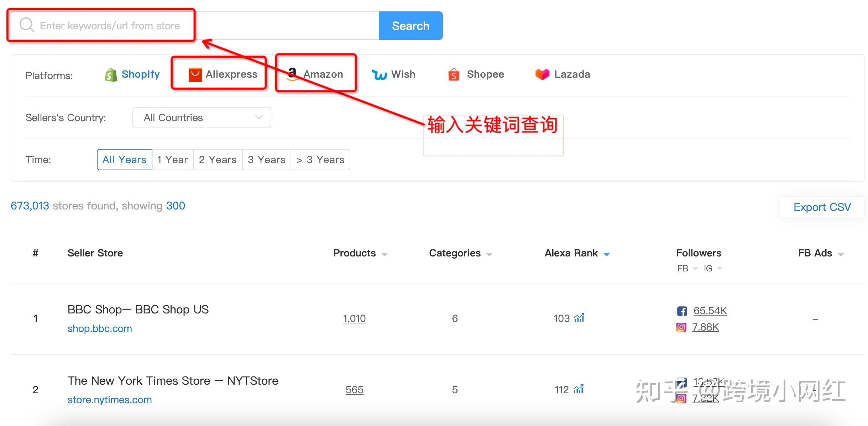The width and height of the screenshot is (868, 426).
Task: Open Alexa trend chart icon for NYTStore
Action: tap(579, 389)
